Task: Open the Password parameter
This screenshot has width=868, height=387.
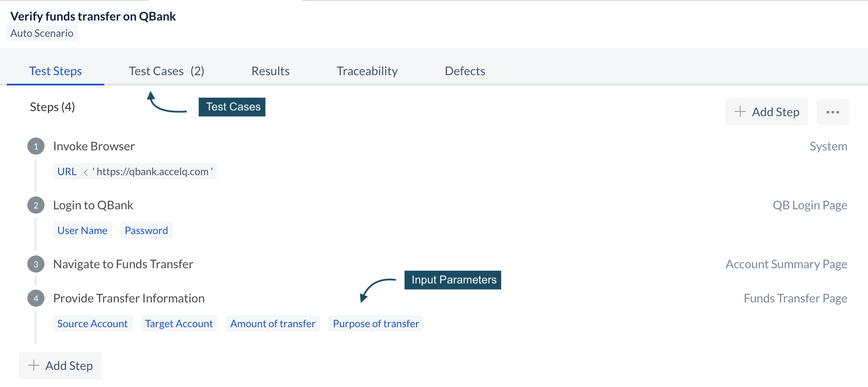Action: click(x=146, y=230)
